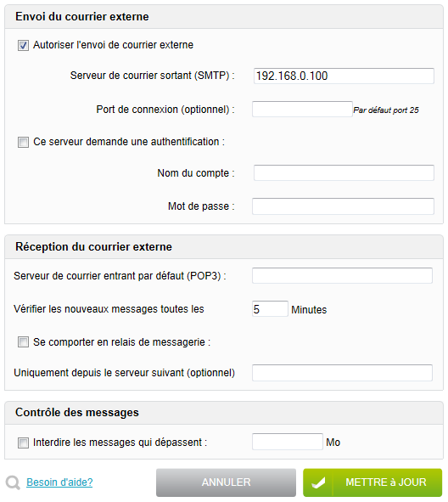Click the Réception du courrier externe header
This screenshot has width=448, height=502.
click(93, 247)
